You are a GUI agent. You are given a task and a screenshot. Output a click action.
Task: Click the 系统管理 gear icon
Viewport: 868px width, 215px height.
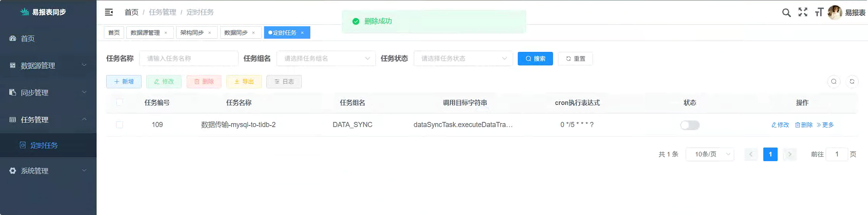13,171
